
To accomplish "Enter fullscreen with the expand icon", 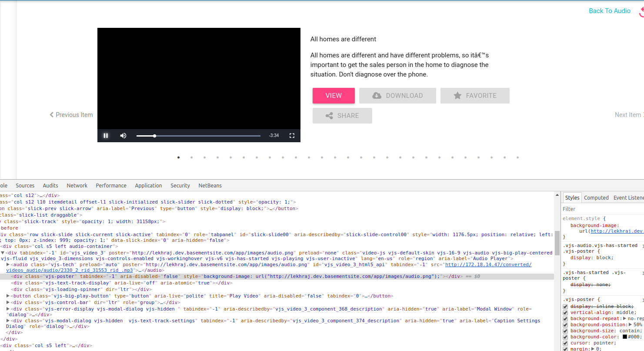I will point(292,136).
